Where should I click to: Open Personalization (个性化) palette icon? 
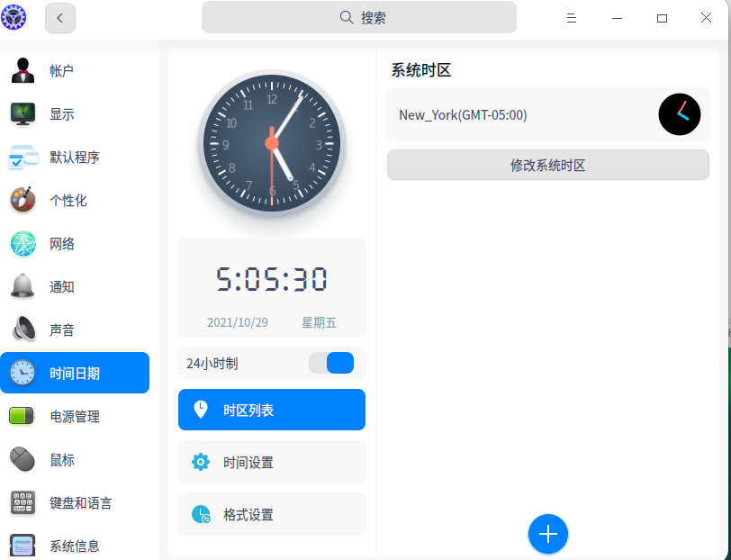[23, 200]
